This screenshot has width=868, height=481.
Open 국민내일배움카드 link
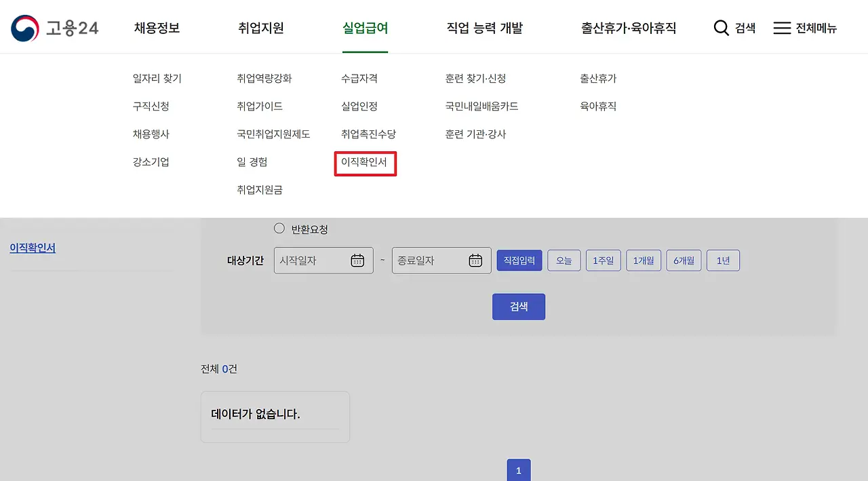coord(482,107)
